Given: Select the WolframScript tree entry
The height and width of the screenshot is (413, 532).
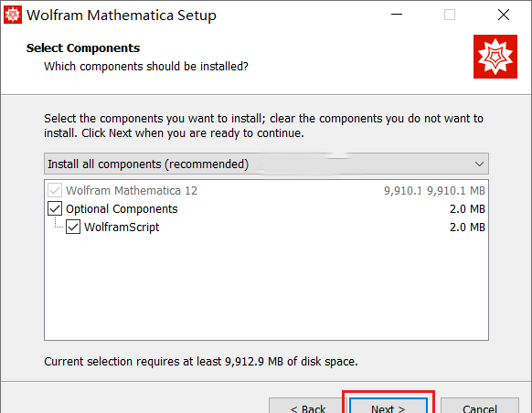Looking at the screenshot, I should (122, 228).
